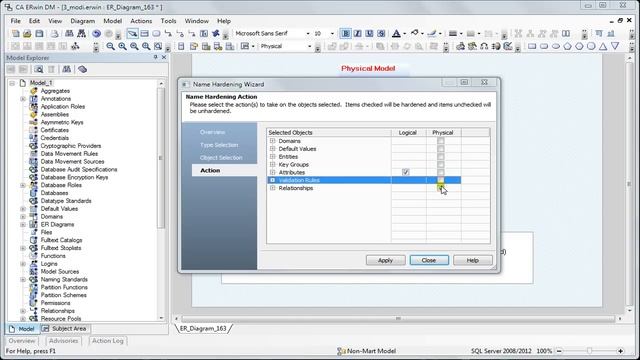Go to Object Selection wizard step
The image size is (640, 360).
[221, 158]
